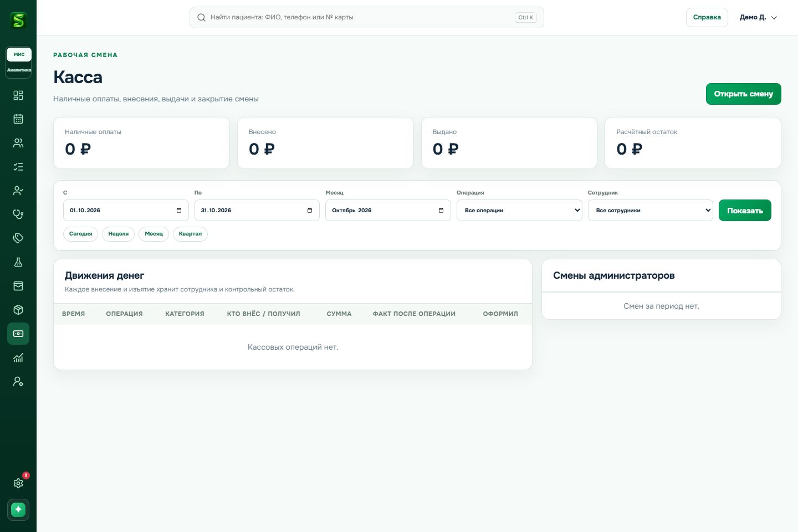Click the green sparkle assistant icon
Image resolution: width=798 pixels, height=532 pixels.
pos(18,510)
